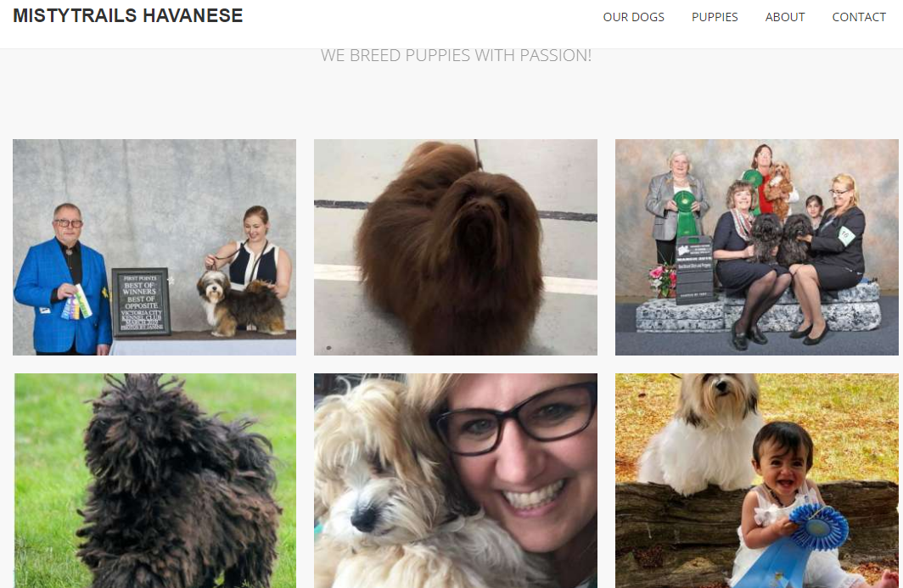
Task: Click the Best of Winners sign in photo
Action: tap(141, 302)
